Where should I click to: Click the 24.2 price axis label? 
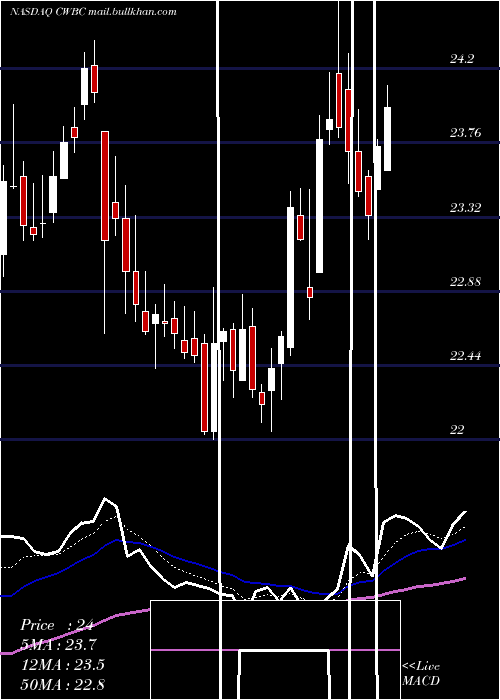coord(462,58)
